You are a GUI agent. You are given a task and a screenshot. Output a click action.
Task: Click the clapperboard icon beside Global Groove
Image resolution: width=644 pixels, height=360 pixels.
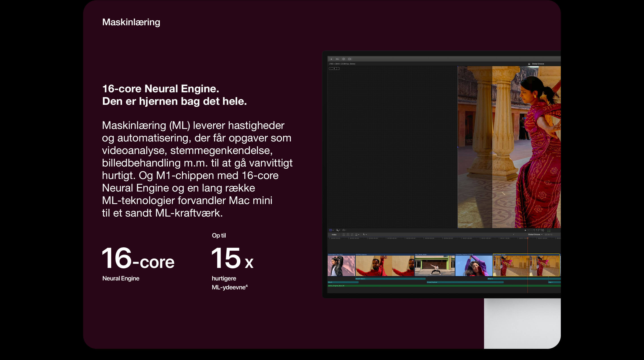(529, 64)
